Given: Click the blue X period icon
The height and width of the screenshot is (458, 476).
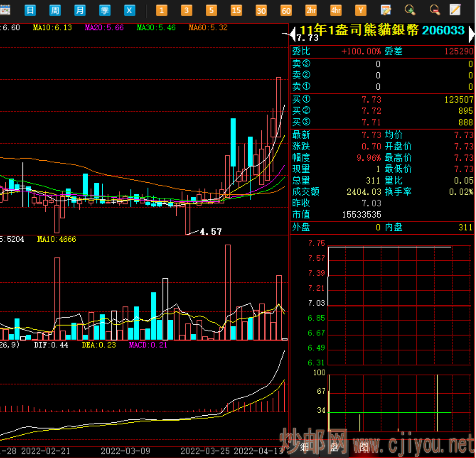Looking at the screenshot, I should click(129, 10).
